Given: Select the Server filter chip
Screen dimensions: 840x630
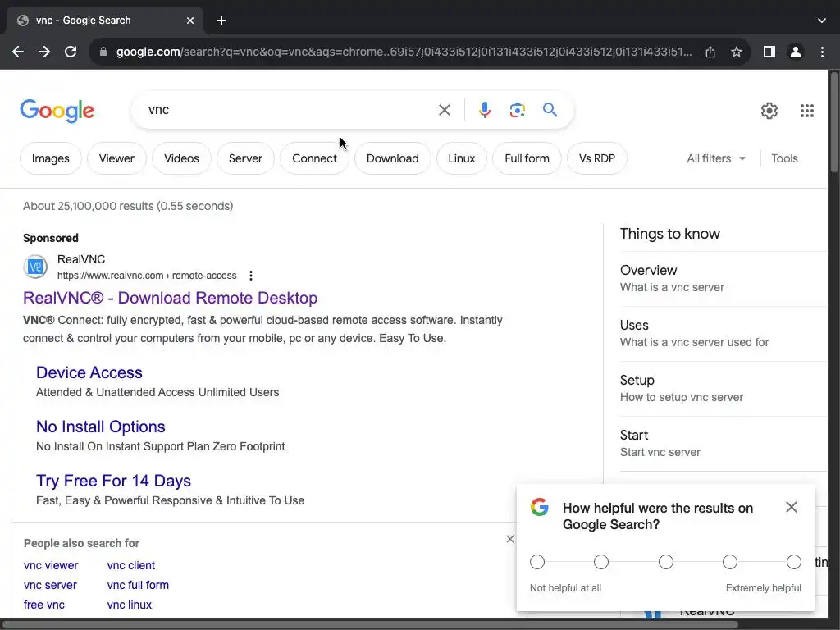Looking at the screenshot, I should pyautogui.click(x=245, y=158).
